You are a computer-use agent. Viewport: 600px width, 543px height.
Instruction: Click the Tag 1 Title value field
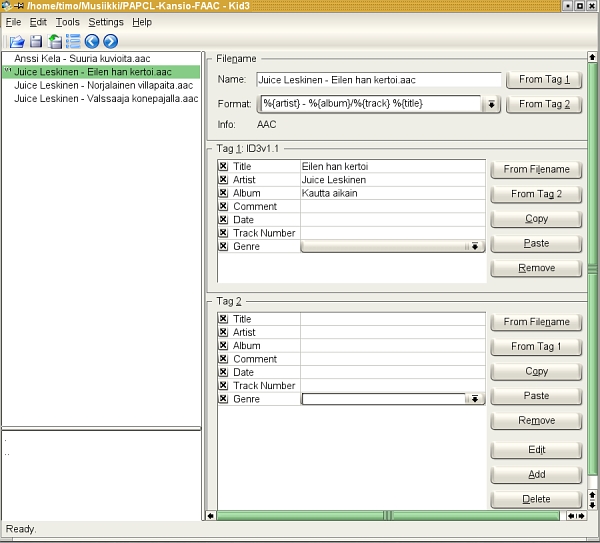pos(393,166)
